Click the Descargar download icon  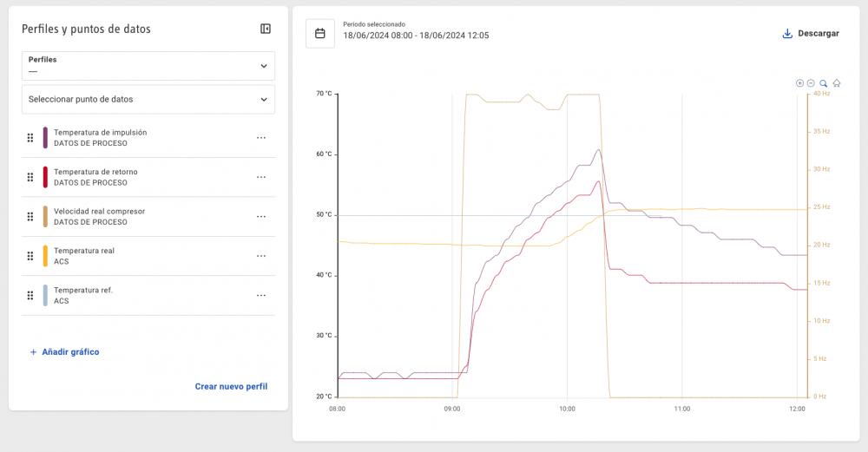(x=787, y=34)
